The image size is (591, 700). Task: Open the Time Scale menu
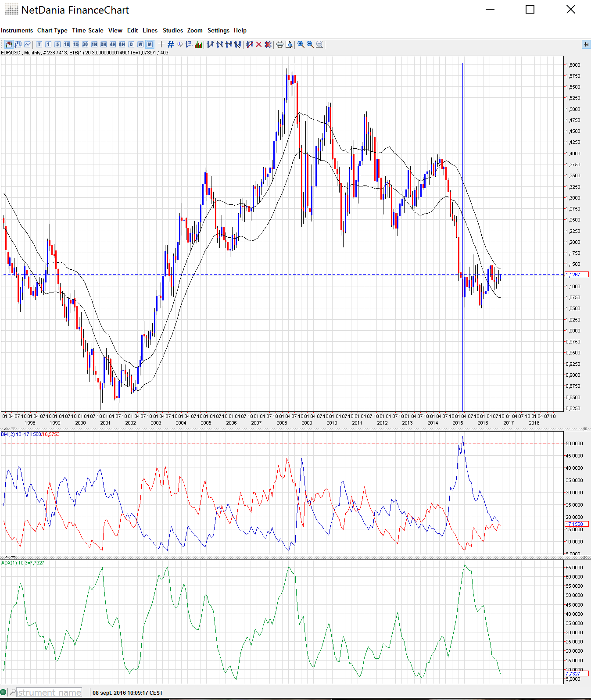pyautogui.click(x=88, y=30)
